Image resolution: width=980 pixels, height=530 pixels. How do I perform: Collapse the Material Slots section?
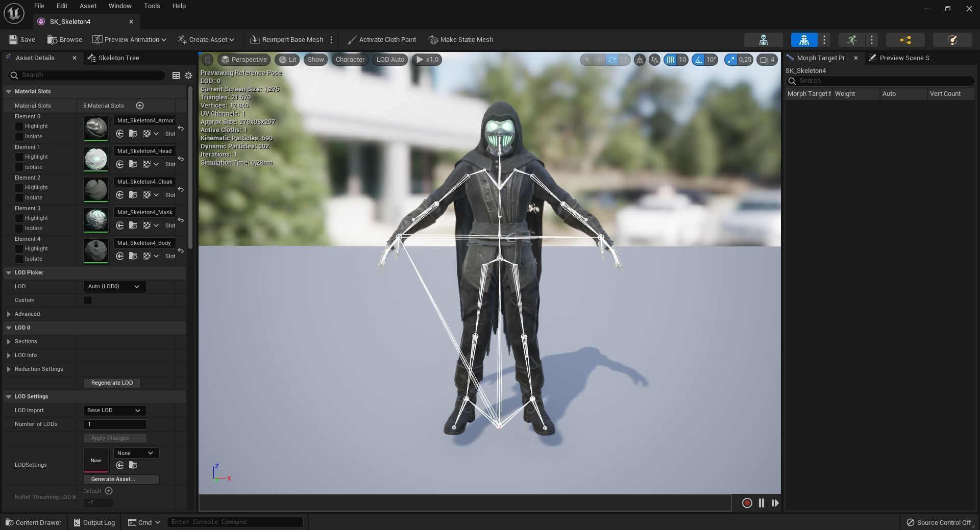click(9, 92)
